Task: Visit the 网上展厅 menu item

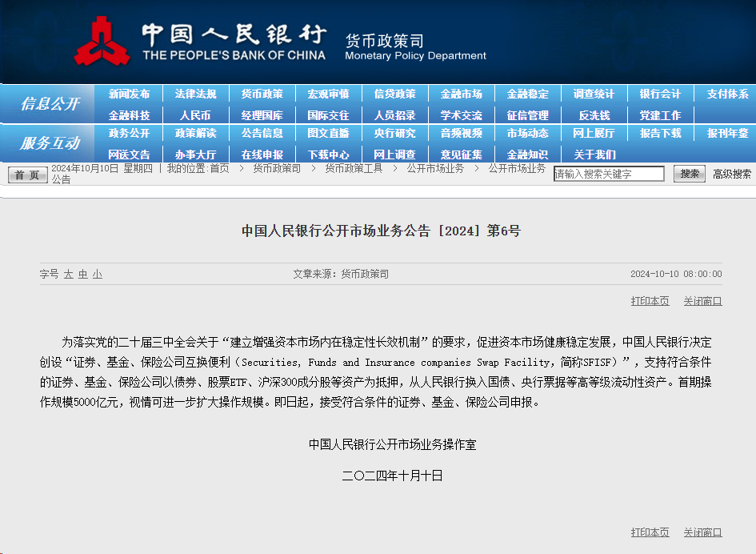Action: (x=594, y=133)
